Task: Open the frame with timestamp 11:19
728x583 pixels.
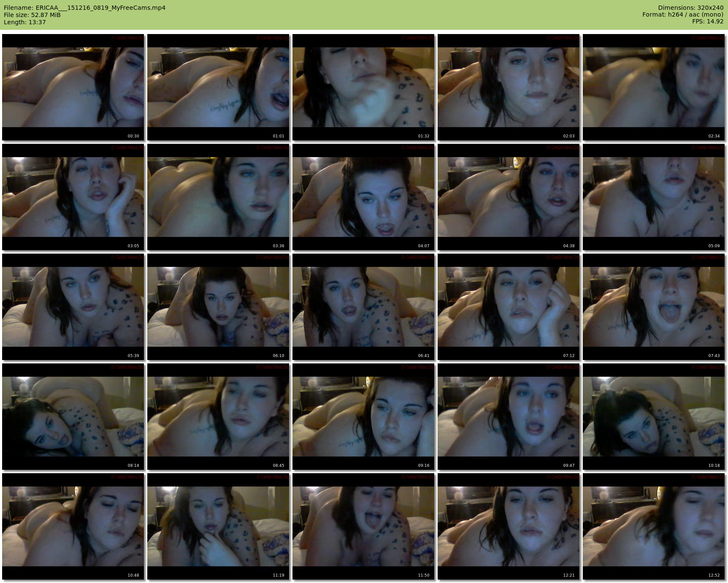Action: click(218, 526)
